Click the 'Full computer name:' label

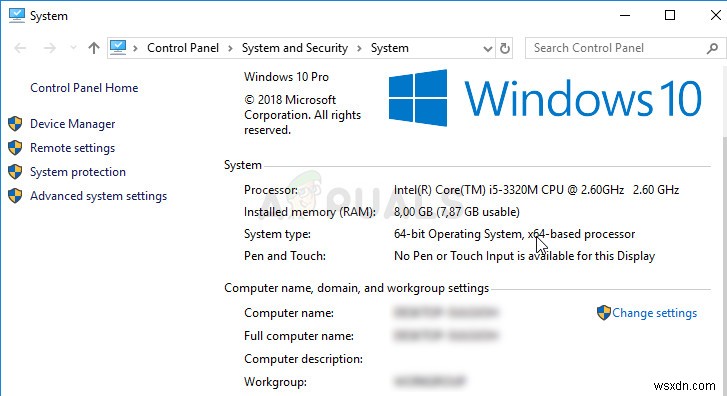coord(299,336)
